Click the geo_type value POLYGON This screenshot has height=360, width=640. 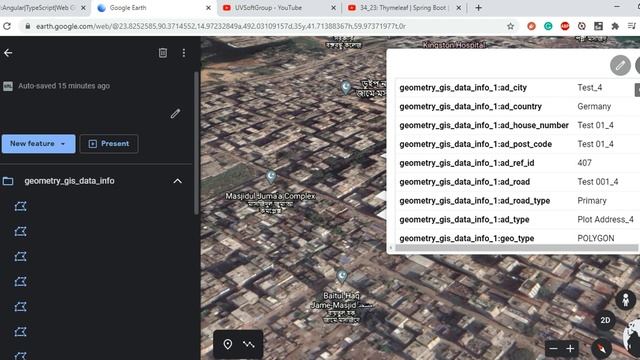coord(596,238)
